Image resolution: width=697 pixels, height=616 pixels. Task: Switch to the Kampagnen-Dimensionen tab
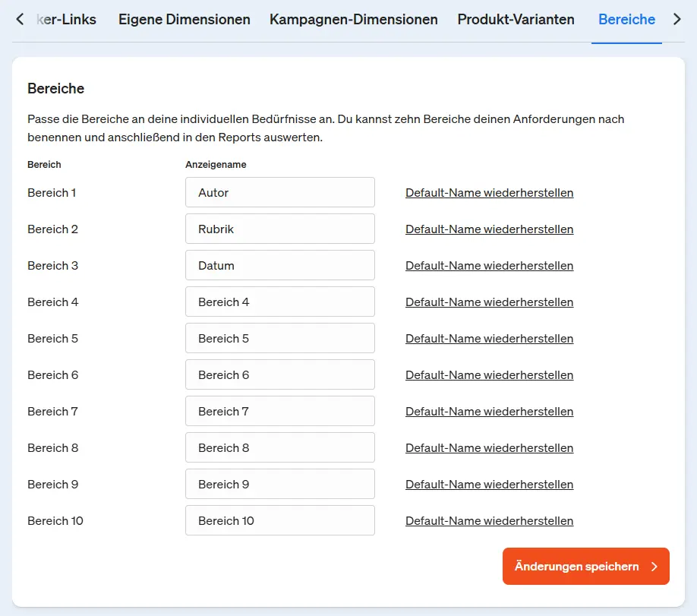[353, 20]
